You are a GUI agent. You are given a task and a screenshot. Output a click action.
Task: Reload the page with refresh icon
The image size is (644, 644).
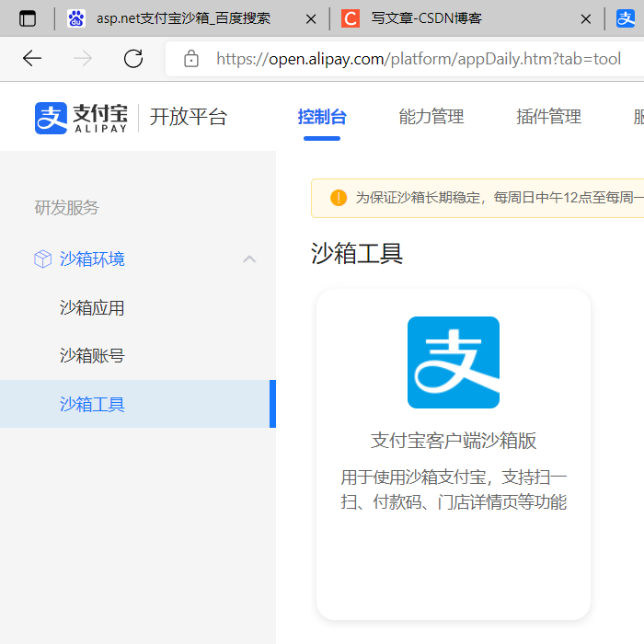tap(133, 58)
